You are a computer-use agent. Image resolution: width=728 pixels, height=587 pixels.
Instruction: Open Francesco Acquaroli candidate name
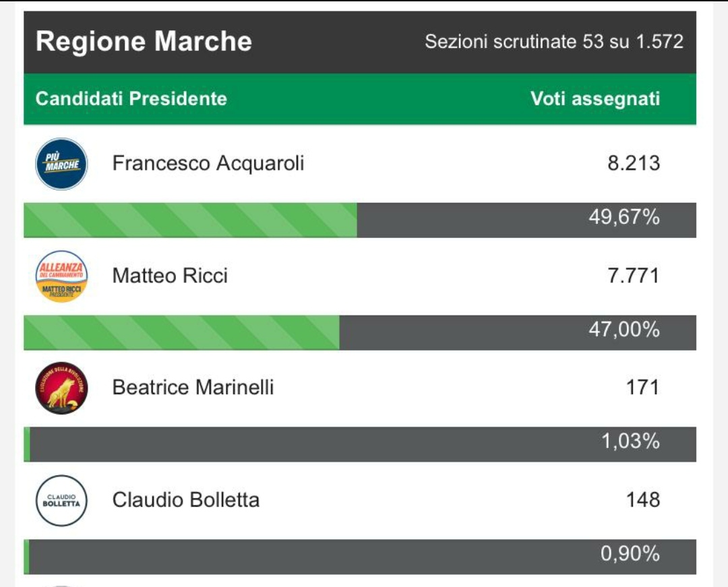click(208, 163)
